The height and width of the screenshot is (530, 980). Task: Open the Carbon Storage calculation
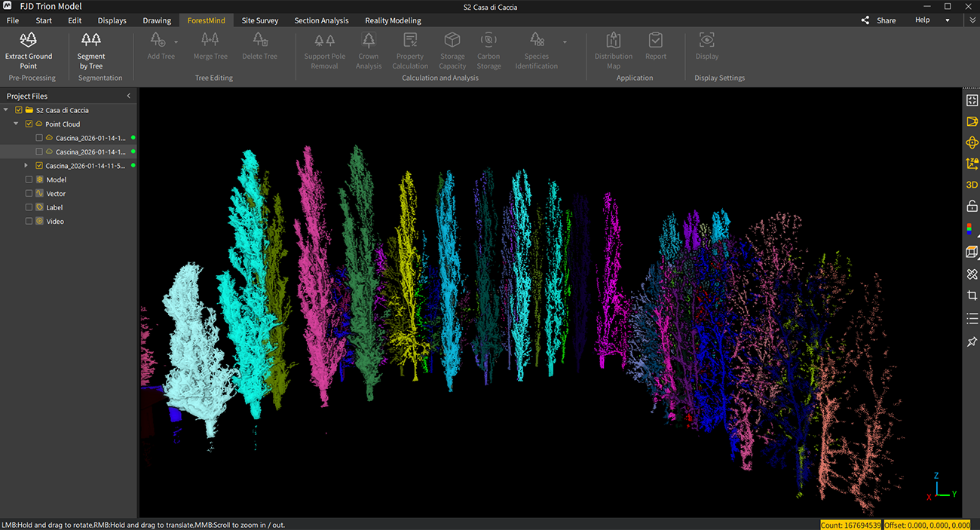tap(488, 50)
